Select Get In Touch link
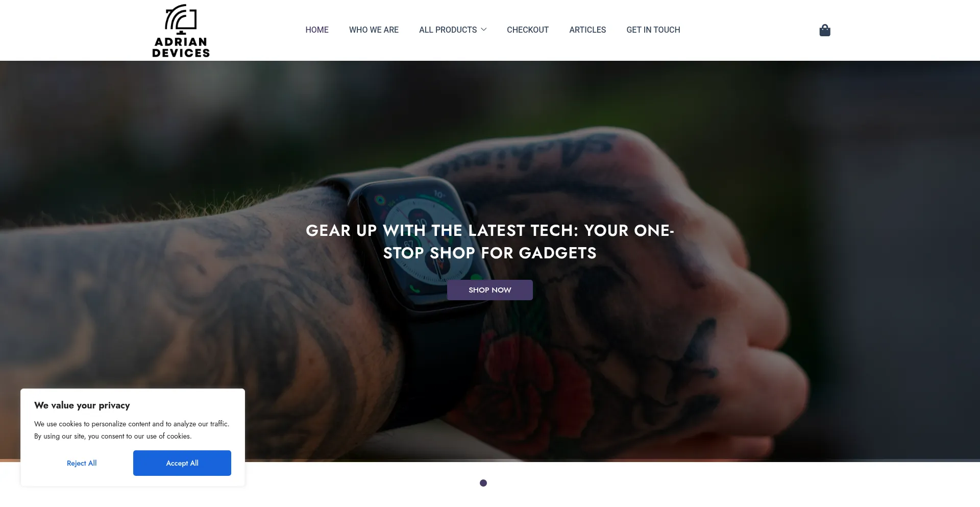Viewport: 980px width, 507px height. tap(653, 30)
